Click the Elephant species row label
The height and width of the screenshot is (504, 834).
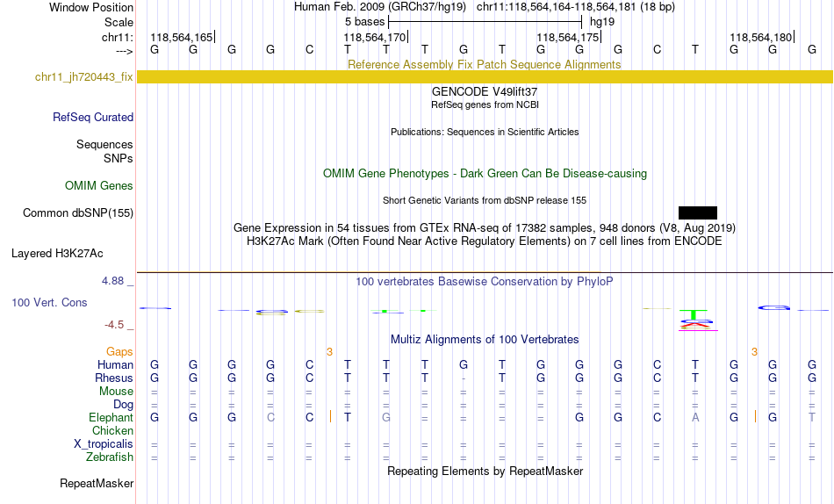click(111, 417)
